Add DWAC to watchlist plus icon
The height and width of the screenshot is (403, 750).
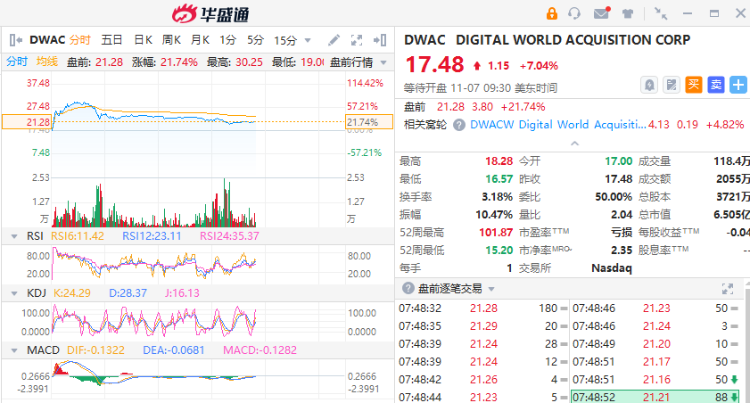point(739,85)
